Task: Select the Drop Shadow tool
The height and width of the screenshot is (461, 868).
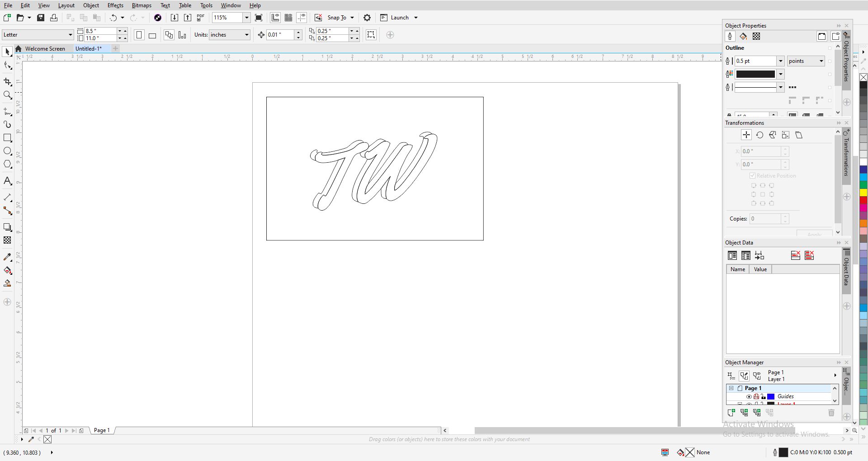Action: (x=7, y=227)
